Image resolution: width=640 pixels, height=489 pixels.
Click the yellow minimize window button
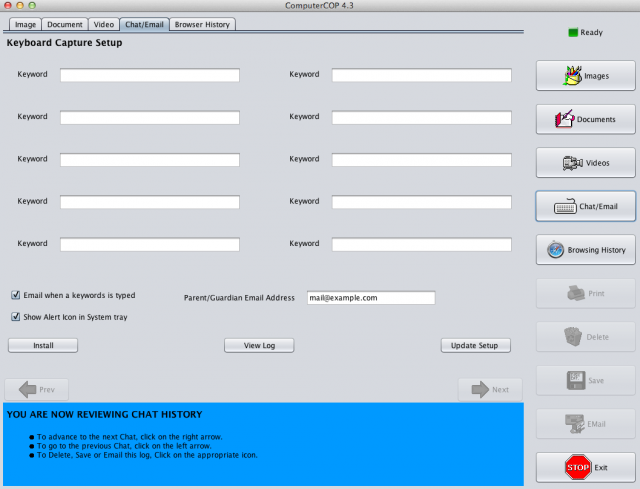pyautogui.click(x=20, y=5)
